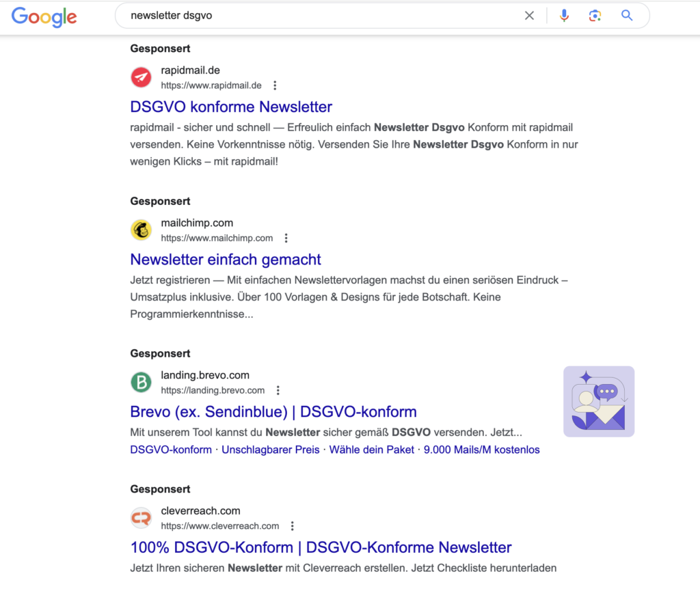
Task: Start voice search with microphone icon
Action: click(564, 16)
